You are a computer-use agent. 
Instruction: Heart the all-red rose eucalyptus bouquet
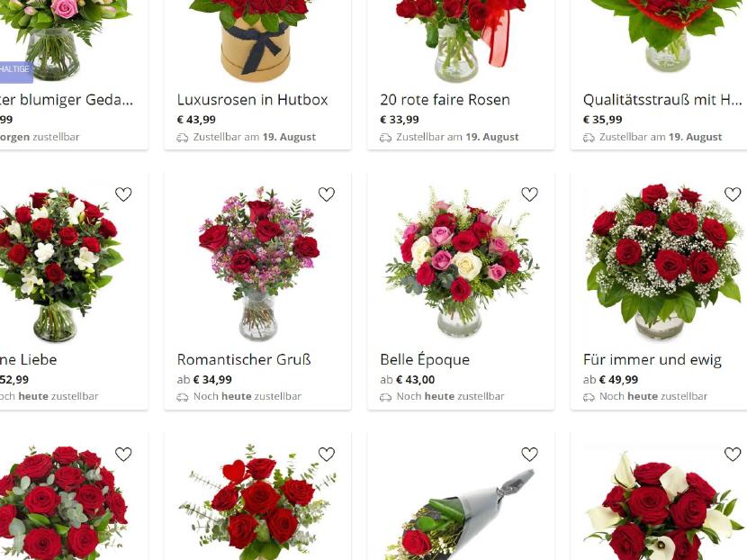tap(123, 454)
